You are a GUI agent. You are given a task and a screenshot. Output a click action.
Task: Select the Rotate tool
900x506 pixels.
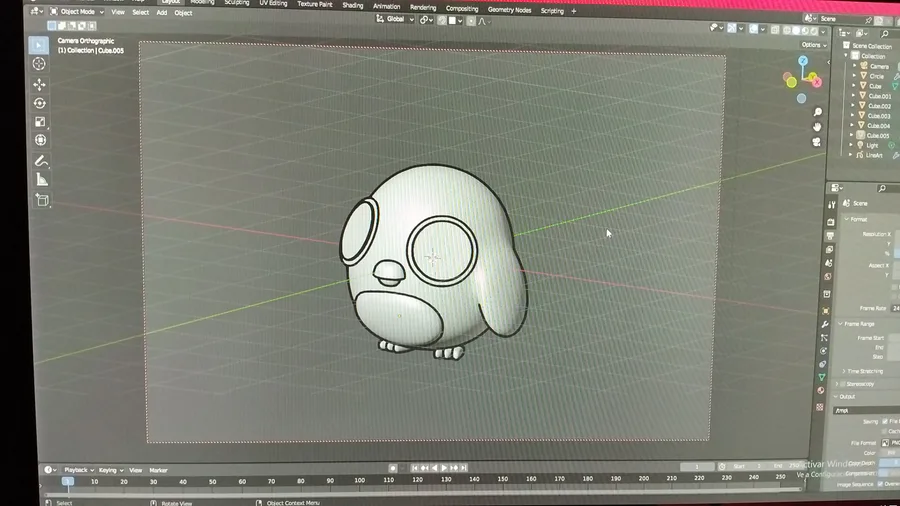(40, 103)
